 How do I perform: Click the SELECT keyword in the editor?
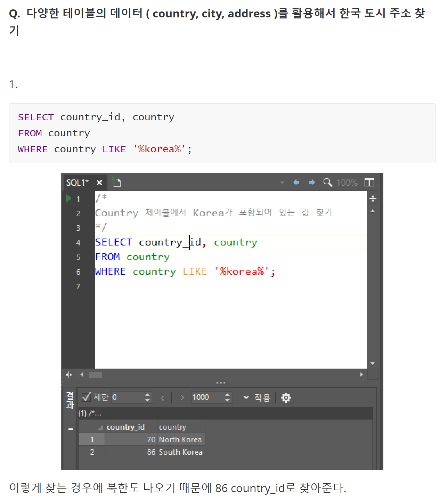click(x=114, y=242)
